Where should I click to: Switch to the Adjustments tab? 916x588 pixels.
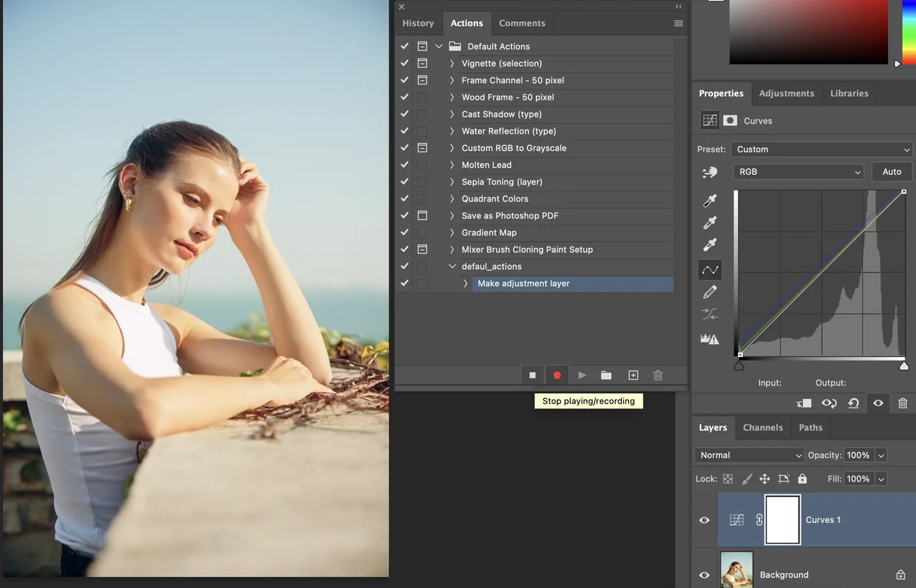(786, 93)
